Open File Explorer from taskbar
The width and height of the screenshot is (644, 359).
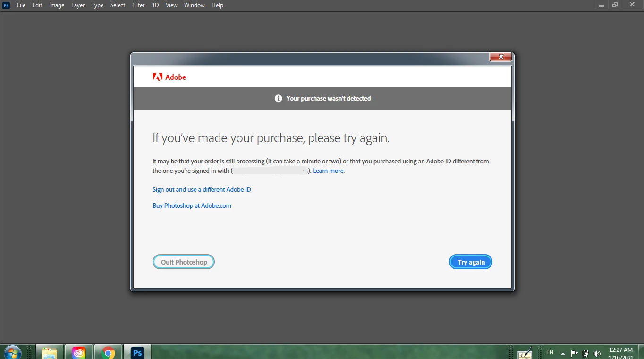click(x=50, y=352)
